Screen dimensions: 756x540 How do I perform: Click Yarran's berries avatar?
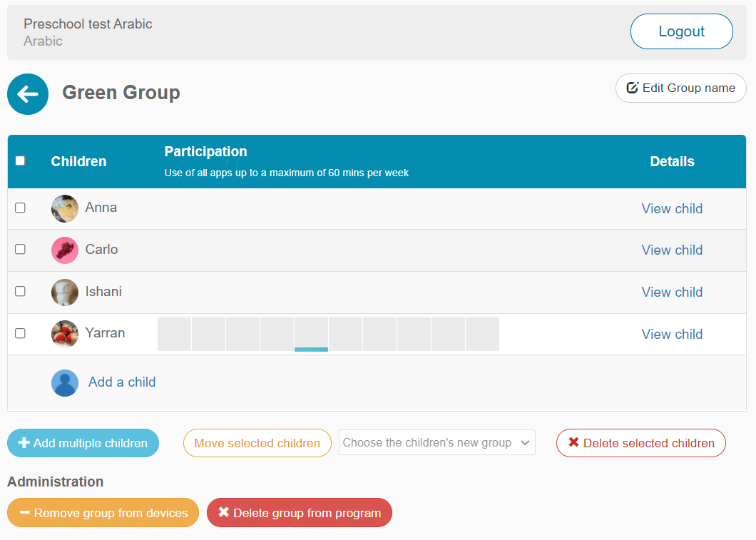[x=64, y=334]
